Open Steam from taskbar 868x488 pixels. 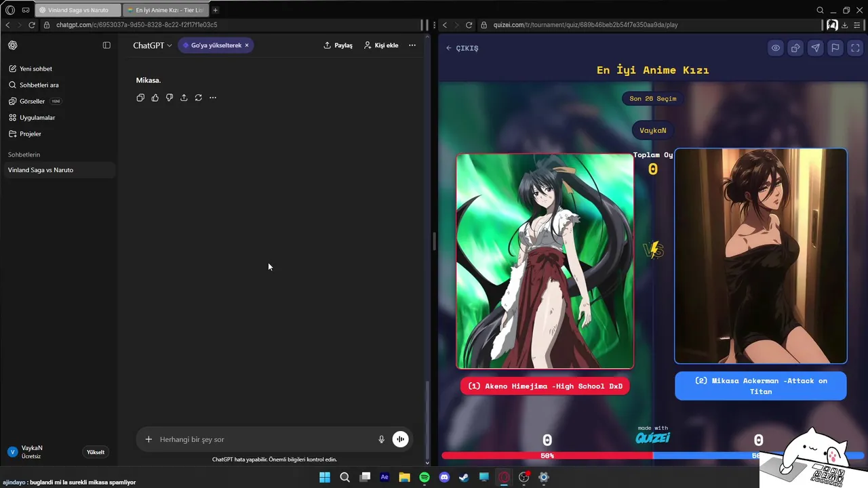tap(464, 477)
